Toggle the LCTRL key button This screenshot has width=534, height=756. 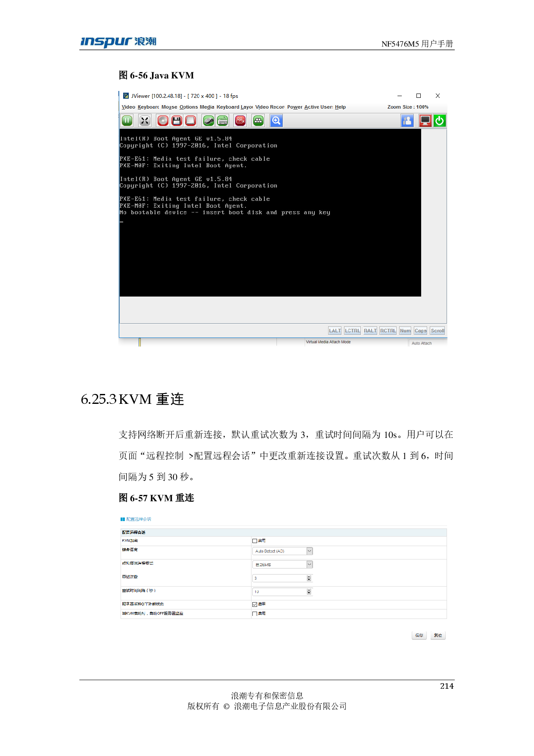coord(352,331)
